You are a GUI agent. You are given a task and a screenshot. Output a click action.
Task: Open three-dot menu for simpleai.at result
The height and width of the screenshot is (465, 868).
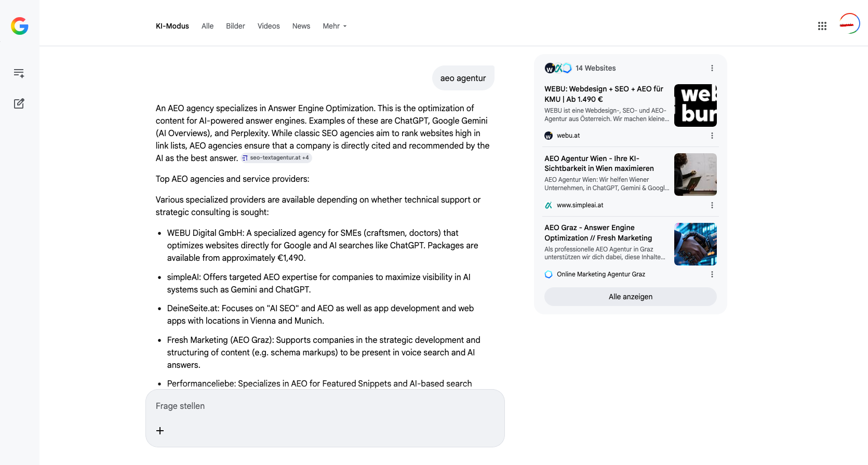(712, 205)
